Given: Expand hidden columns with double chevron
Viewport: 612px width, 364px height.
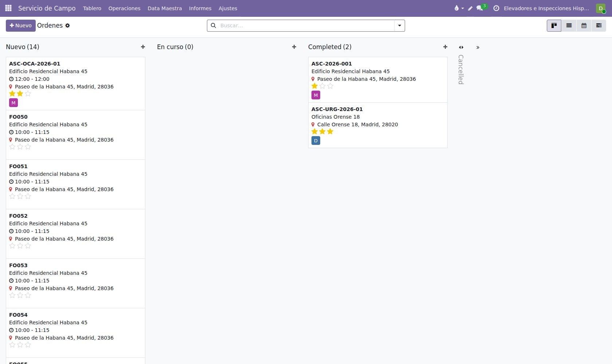Looking at the screenshot, I should (x=478, y=47).
